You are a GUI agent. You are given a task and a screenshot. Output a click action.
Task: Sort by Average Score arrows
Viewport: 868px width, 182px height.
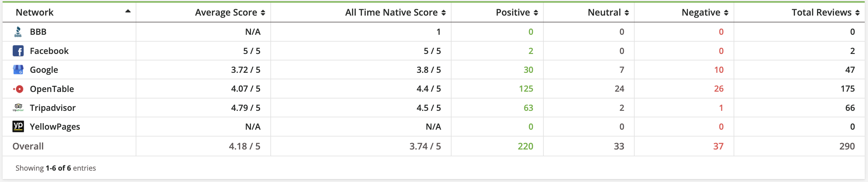pyautogui.click(x=263, y=13)
